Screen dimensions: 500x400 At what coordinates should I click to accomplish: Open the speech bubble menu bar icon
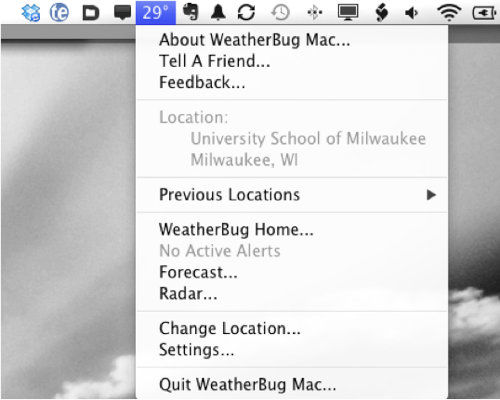tap(122, 13)
